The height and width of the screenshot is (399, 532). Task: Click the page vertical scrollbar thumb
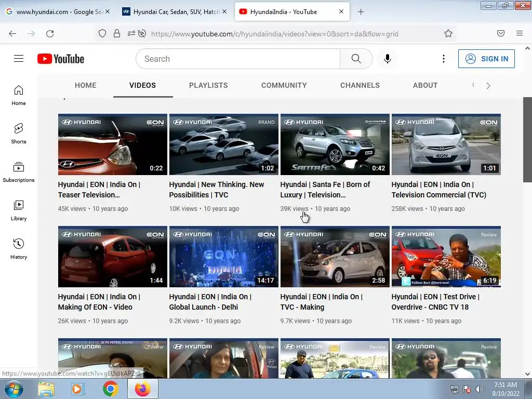click(527, 139)
